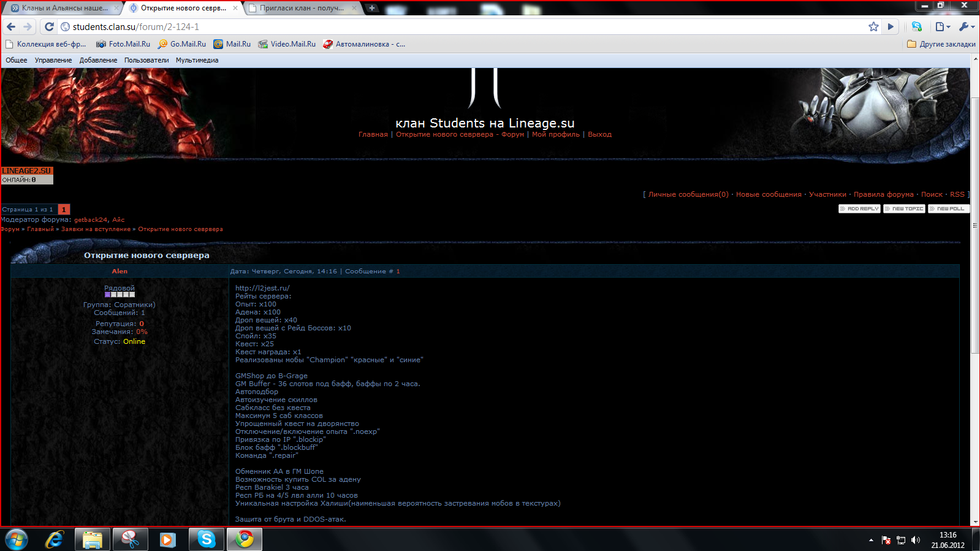Viewport: 980px width, 551px height.
Task: Open the 'Управление' admin menu
Action: coord(53,60)
